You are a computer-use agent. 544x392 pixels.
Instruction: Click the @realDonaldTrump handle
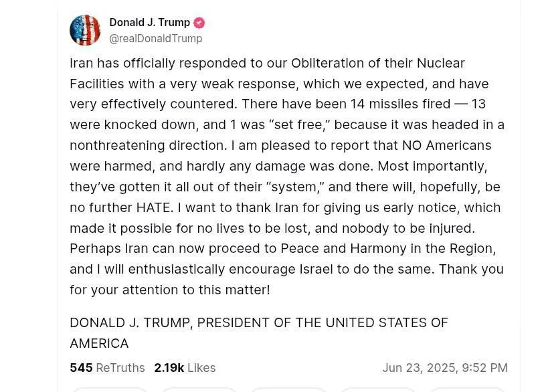[x=156, y=38]
